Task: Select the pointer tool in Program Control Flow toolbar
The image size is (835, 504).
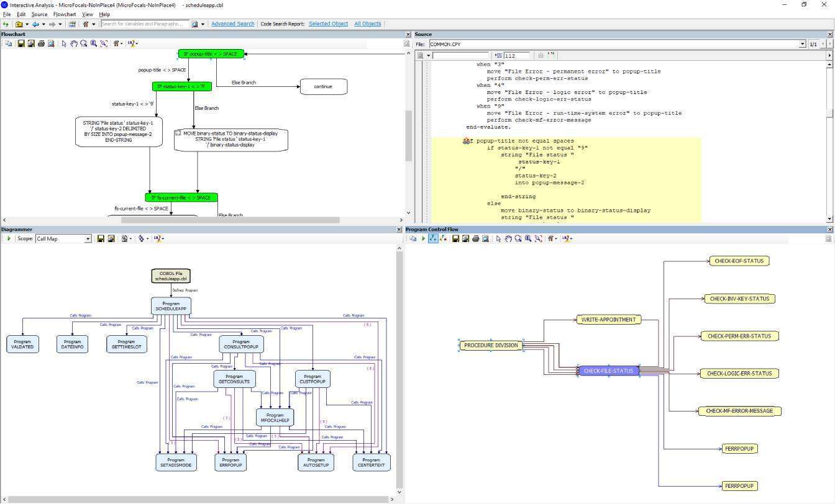Action: pos(498,238)
